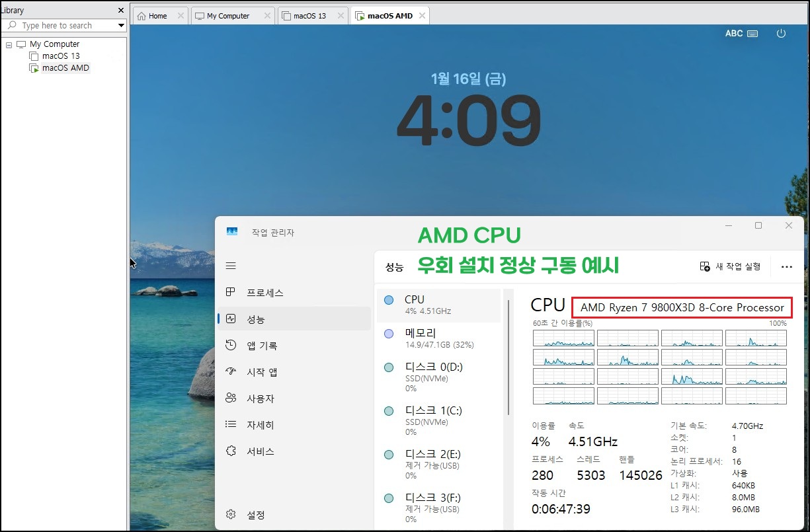Click the speed value 4.51GHz

pos(593,441)
